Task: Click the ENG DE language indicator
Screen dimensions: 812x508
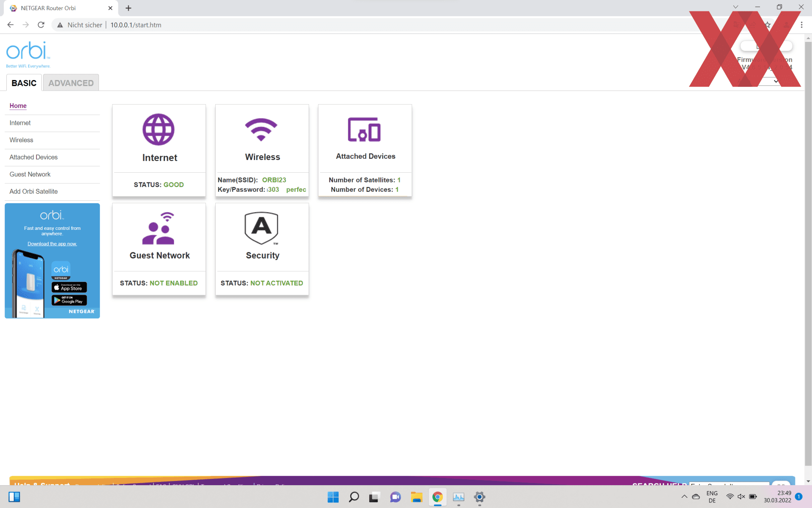Action: click(x=712, y=497)
